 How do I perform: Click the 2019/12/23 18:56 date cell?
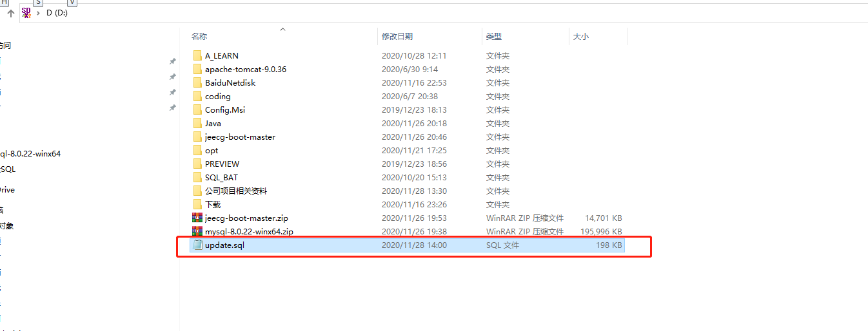[x=414, y=164]
